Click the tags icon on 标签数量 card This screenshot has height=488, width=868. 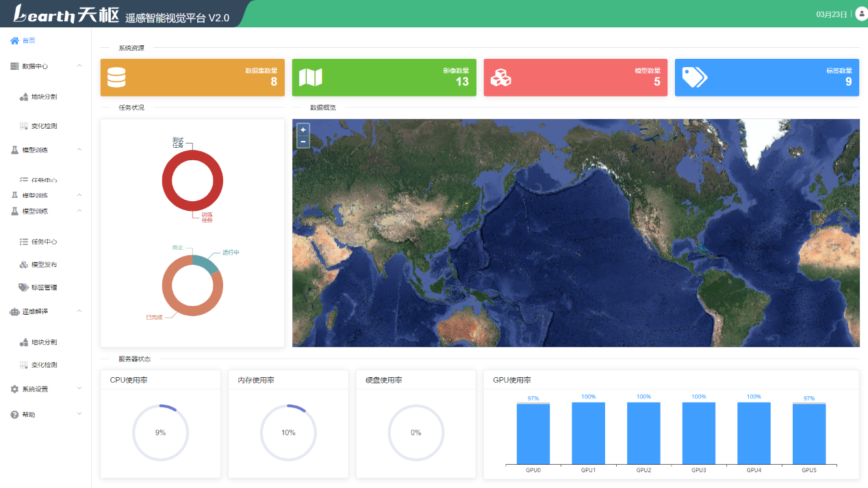[694, 77]
